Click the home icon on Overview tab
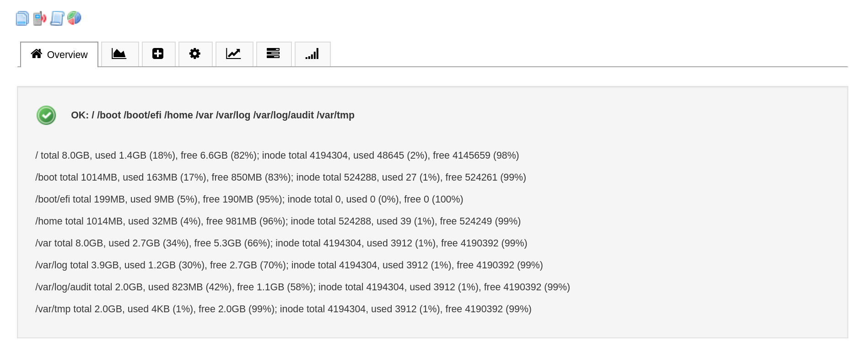Image resolution: width=868 pixels, height=358 pixels. click(37, 54)
